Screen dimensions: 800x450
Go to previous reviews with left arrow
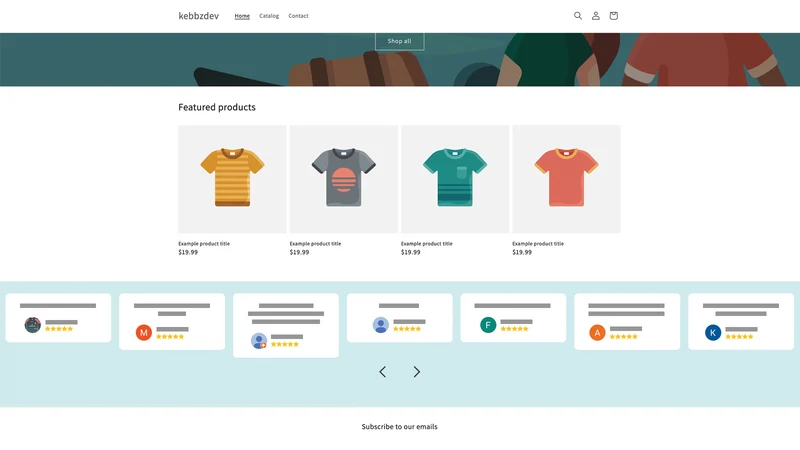[x=383, y=372]
